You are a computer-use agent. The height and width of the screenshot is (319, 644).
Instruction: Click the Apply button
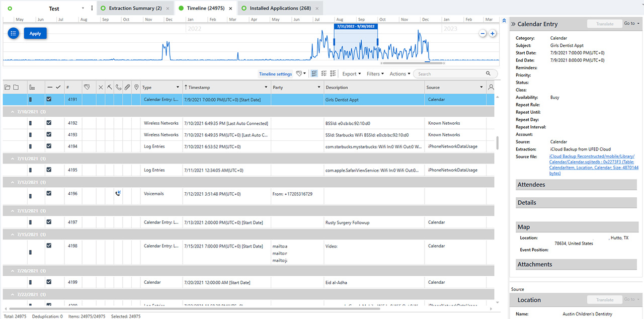[x=35, y=33]
